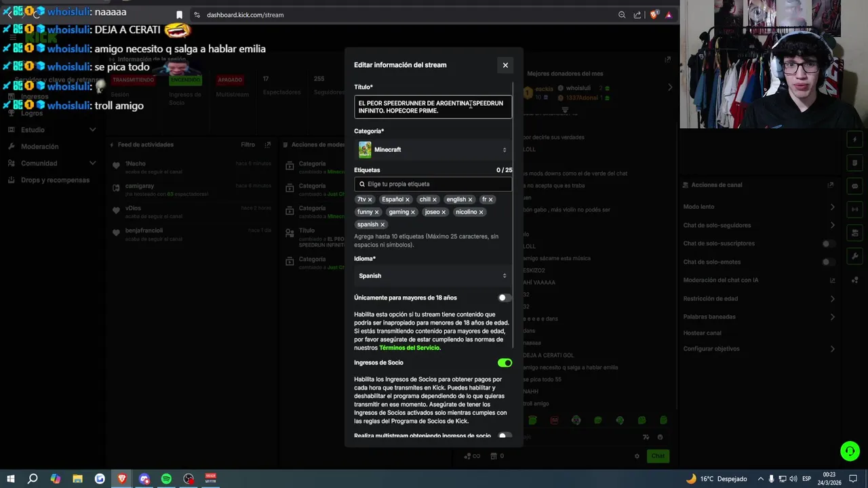Open the green headset support button
Viewport: 868px width, 488px height.
[x=850, y=451]
